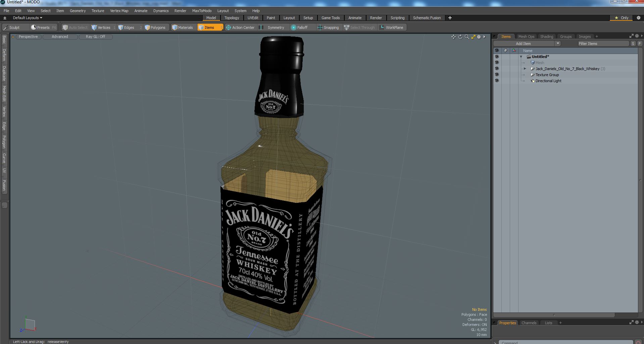Viewport: 644px width, 344px height.
Task: Open the Perspective view type dropdown
Action: 28,37
